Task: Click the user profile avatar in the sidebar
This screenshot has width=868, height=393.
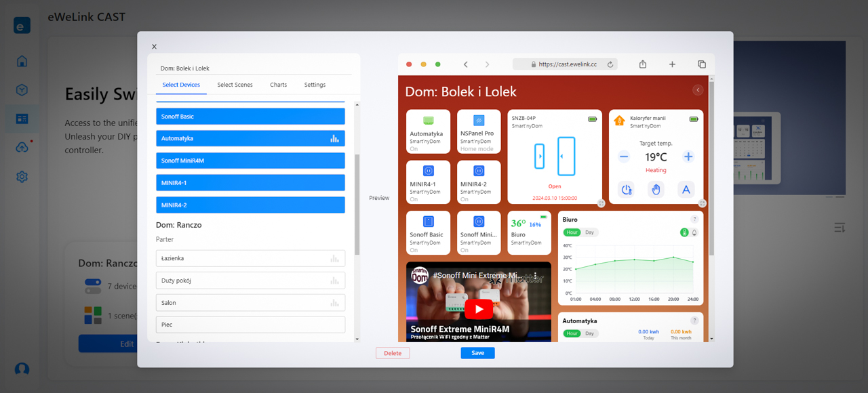Action: pyautogui.click(x=22, y=369)
